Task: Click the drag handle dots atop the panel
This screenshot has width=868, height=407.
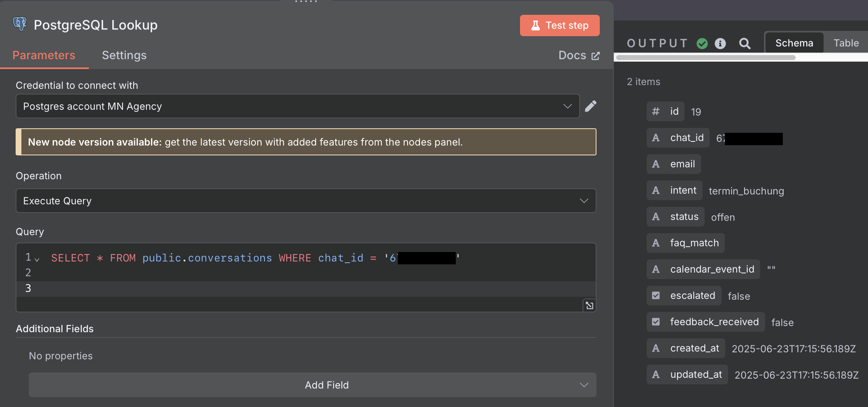Action: [x=306, y=2]
